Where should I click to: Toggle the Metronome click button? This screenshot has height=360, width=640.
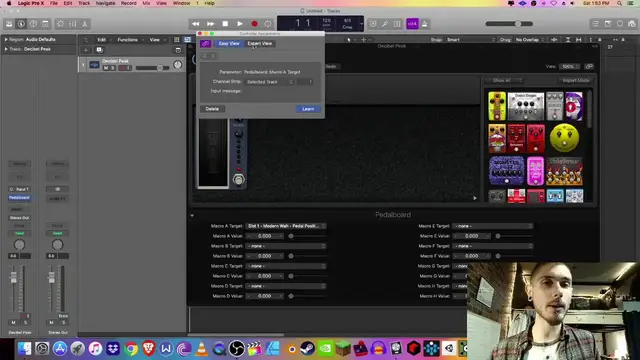point(424,24)
